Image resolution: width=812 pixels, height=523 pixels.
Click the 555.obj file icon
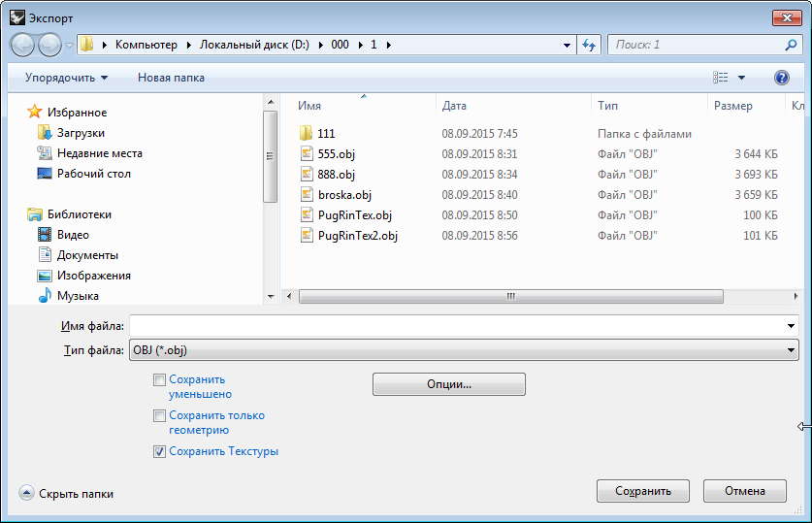[x=307, y=153]
